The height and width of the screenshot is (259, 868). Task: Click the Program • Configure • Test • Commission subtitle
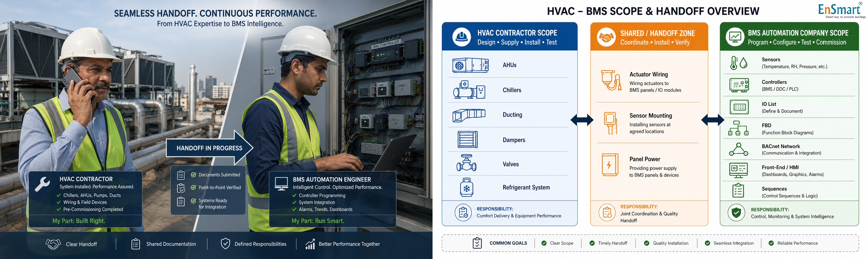click(x=797, y=42)
